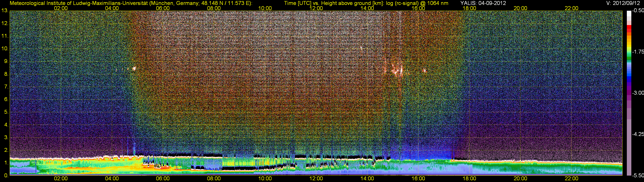The height and width of the screenshot is (182, 644).
Task: Click the '12.' height axis label
Action: coord(5,23)
